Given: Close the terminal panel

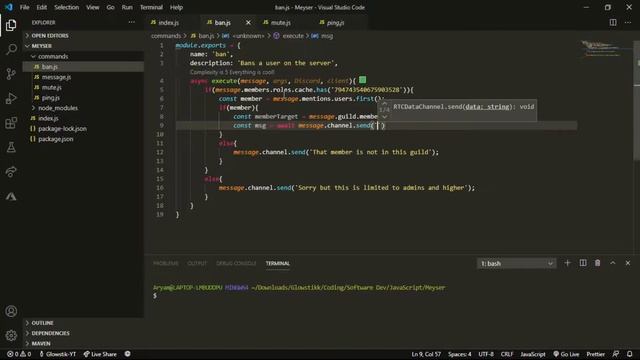Looking at the screenshot, I should pyautogui.click(x=628, y=263).
